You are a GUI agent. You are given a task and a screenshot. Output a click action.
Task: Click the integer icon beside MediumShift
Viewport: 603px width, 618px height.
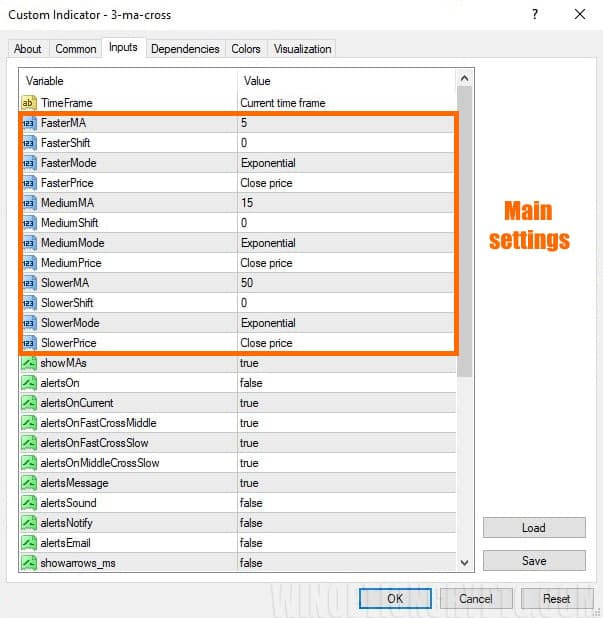(x=30, y=223)
